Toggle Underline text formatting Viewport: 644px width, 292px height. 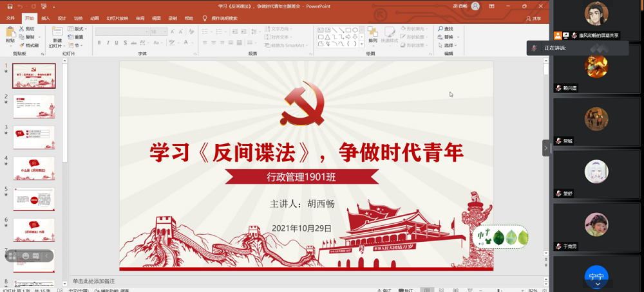(117, 43)
